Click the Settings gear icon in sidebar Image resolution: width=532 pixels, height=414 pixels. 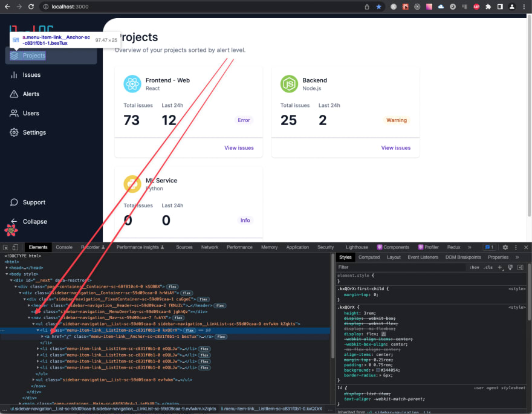(14, 132)
